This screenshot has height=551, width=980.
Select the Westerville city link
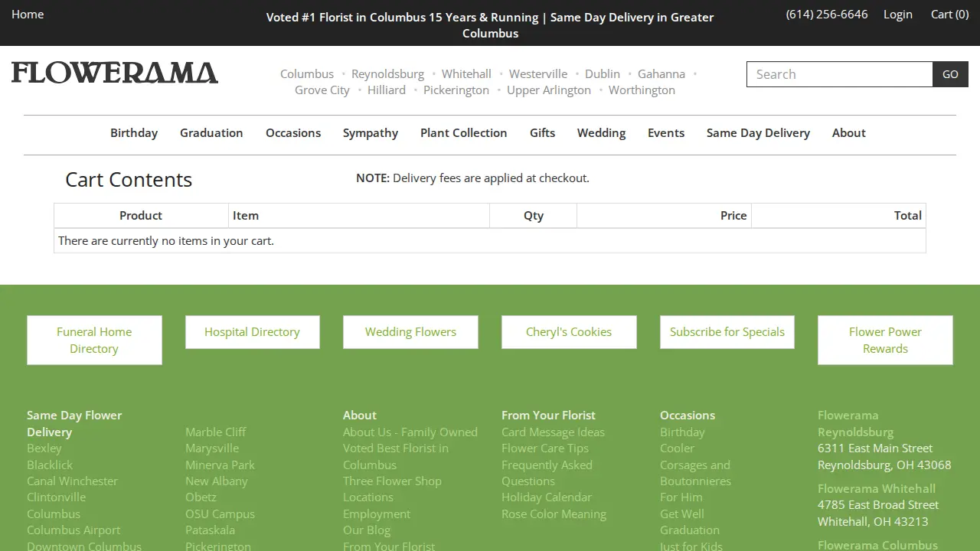coord(538,74)
